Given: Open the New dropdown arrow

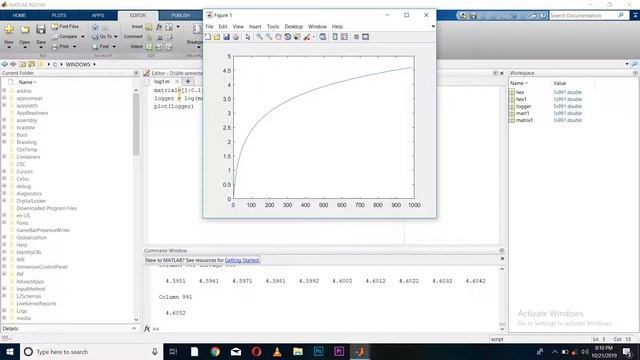Looking at the screenshot, I should (9, 47).
